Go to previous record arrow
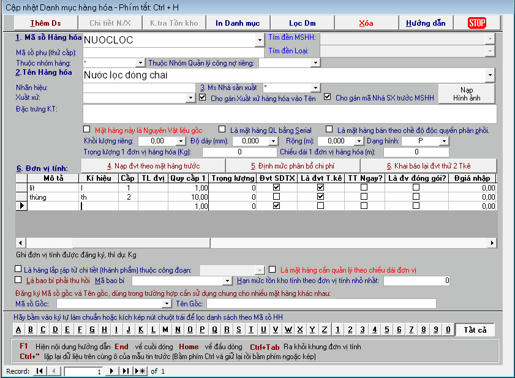This screenshot has width=515, height=378. tap(54, 371)
